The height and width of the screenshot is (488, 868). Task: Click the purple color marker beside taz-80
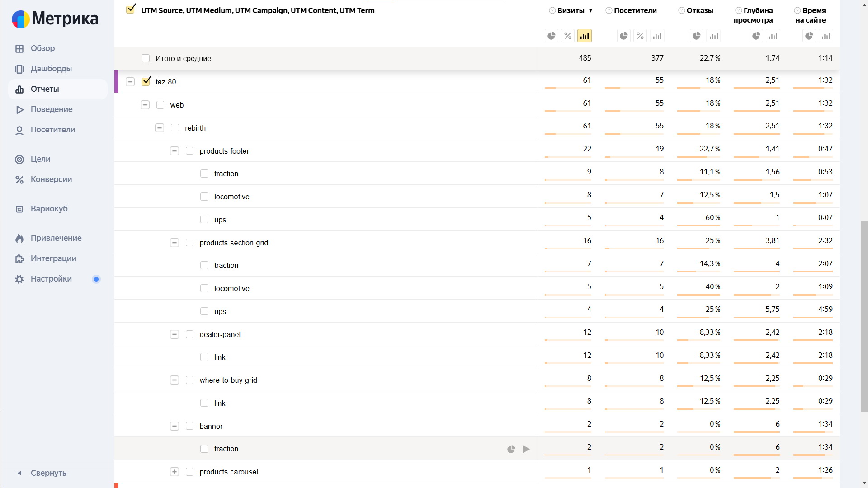coord(116,82)
